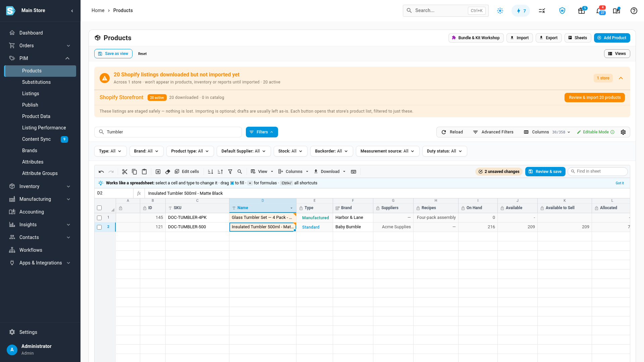Select row 1 checkbox for DOC-TUMBLER-4PK
This screenshot has height=362, width=644.
point(99,218)
